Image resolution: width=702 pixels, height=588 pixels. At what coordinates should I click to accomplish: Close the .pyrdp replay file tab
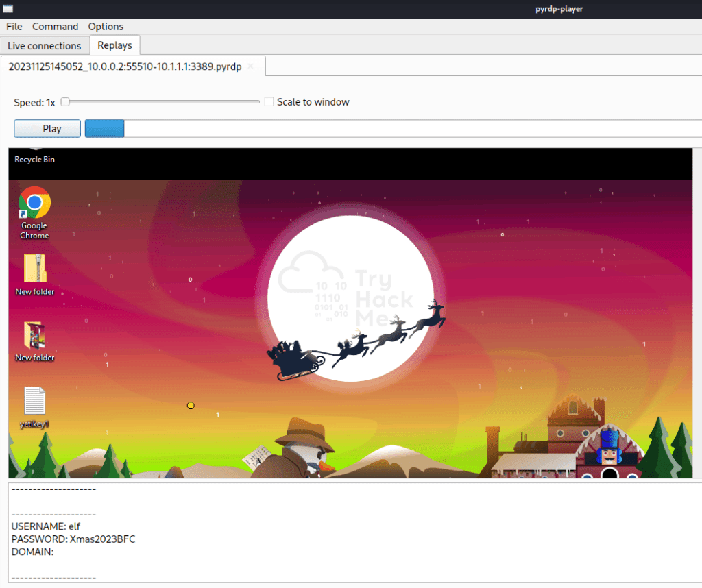point(251,66)
